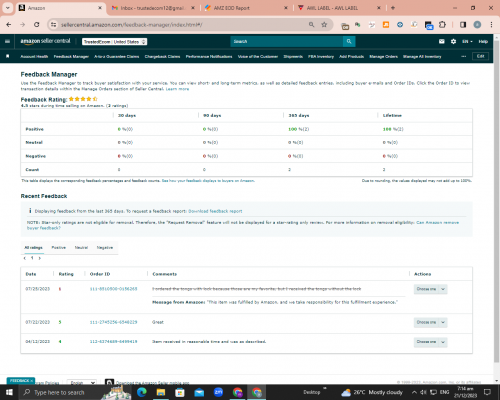Go to next feedback page arrow
Screen dimensions: 500x400
tap(40, 258)
